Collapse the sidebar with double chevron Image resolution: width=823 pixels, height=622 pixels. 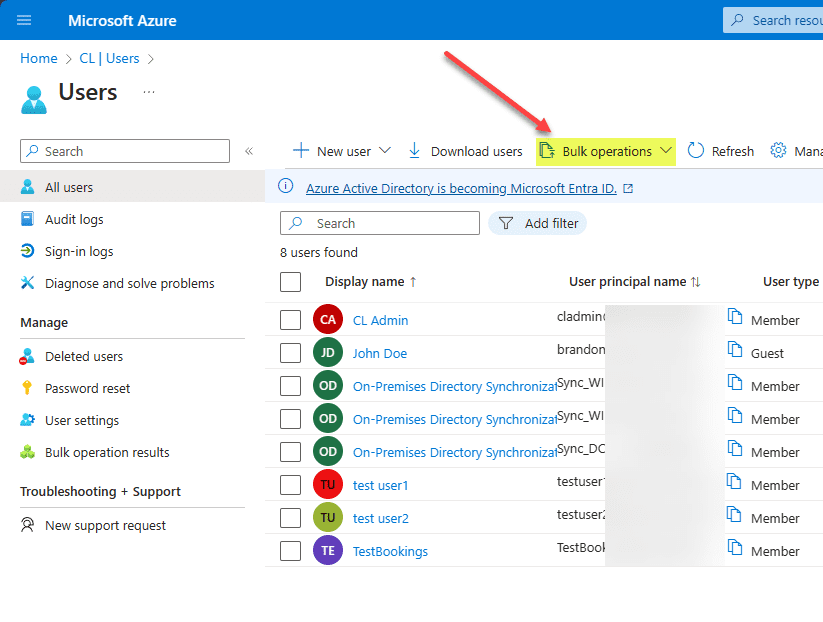pos(249,151)
